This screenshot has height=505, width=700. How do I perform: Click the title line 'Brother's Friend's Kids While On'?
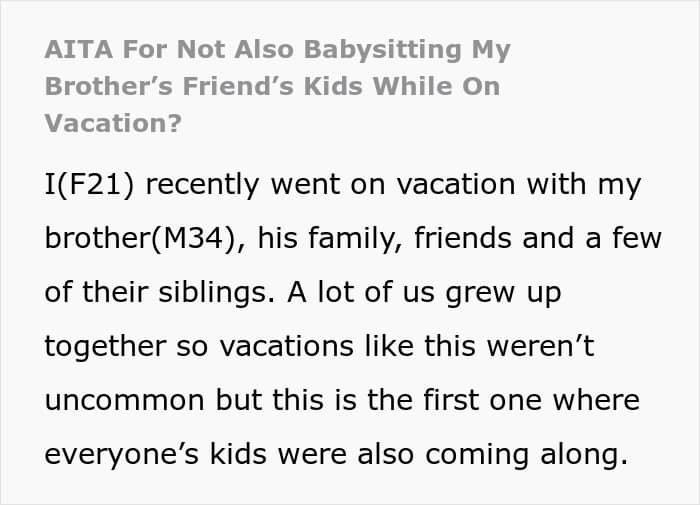tap(272, 86)
